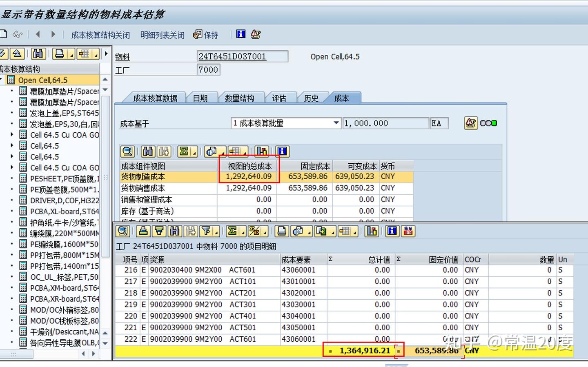Open the Find (binoculars) search icon in cost view toolbar
This screenshot has width=588, height=367.
point(148,151)
